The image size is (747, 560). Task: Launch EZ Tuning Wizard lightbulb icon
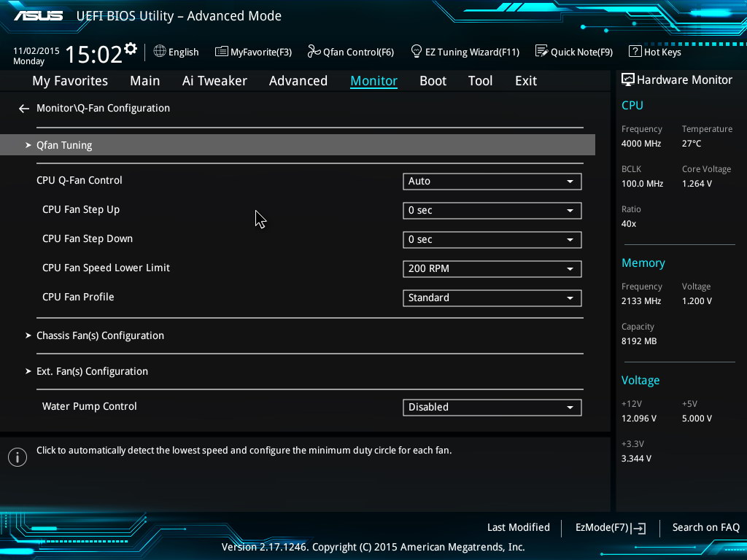pos(416,51)
